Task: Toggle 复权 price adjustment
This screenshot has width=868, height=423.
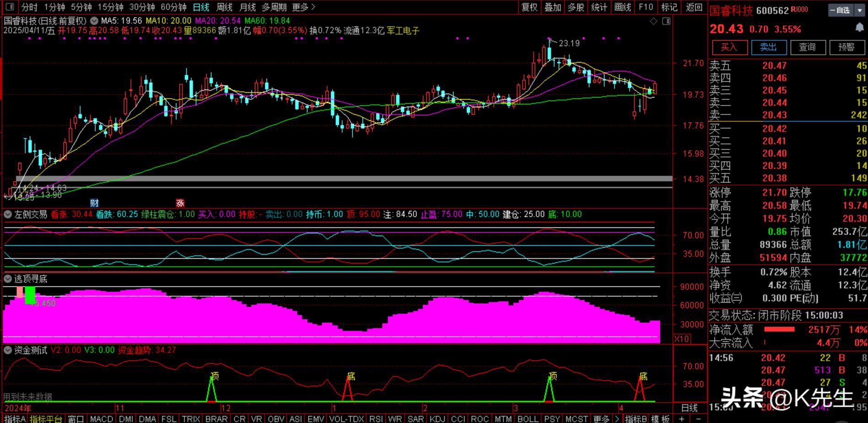Action: point(530,7)
